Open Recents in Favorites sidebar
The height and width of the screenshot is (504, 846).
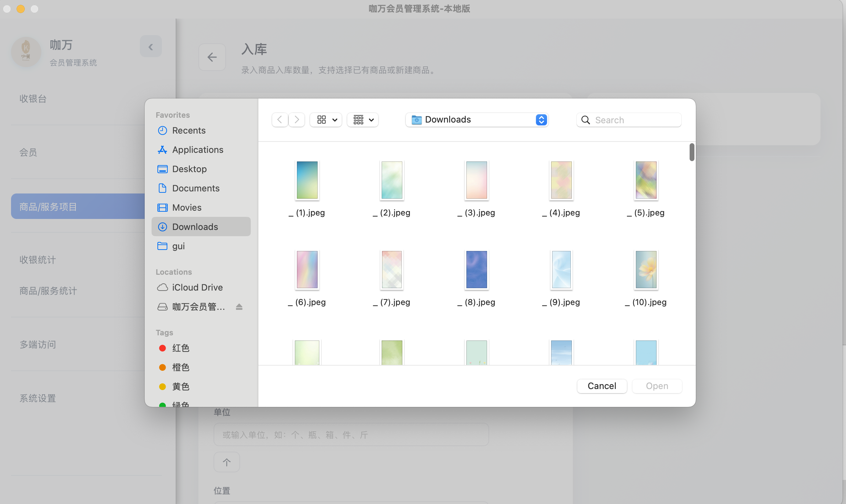(x=188, y=130)
